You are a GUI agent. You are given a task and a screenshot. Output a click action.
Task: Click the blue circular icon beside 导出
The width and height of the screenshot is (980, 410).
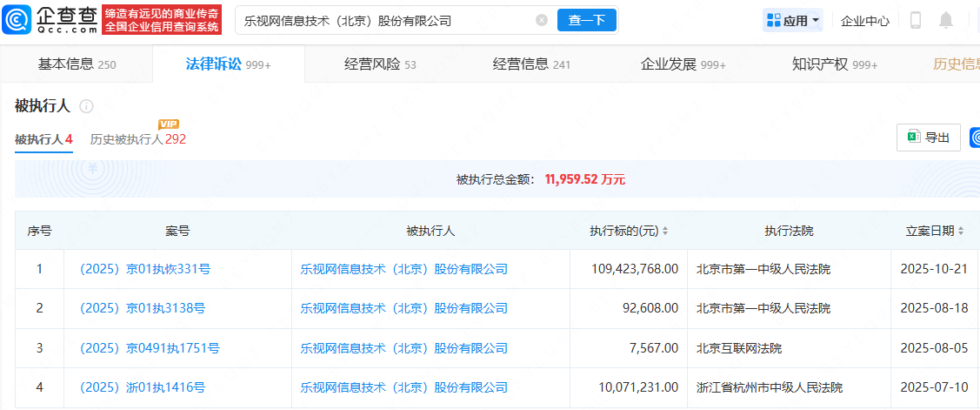975,138
